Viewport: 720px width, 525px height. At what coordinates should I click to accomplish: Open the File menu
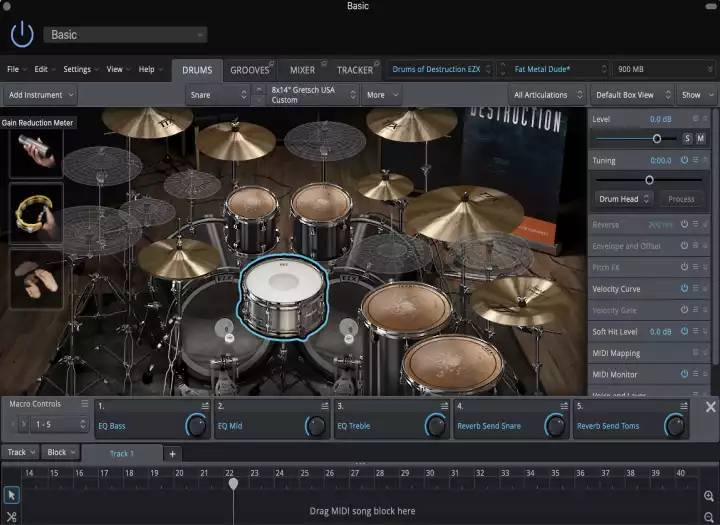tap(17, 69)
